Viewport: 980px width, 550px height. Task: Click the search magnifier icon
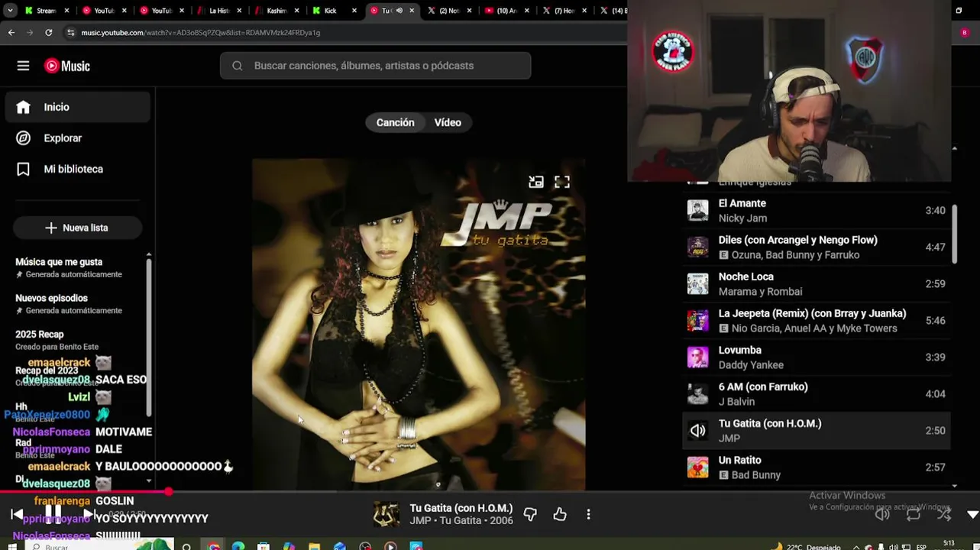238,66
